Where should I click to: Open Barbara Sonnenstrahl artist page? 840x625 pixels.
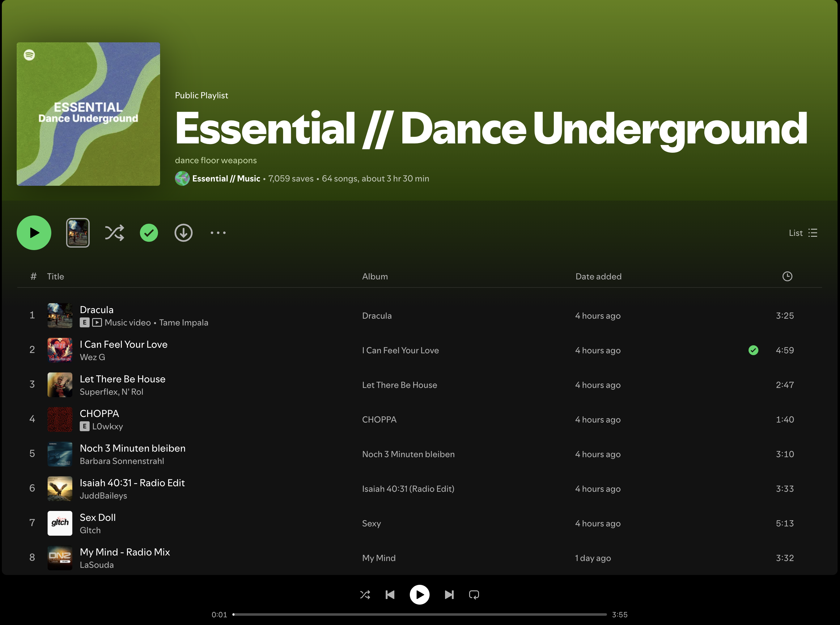[122, 461]
